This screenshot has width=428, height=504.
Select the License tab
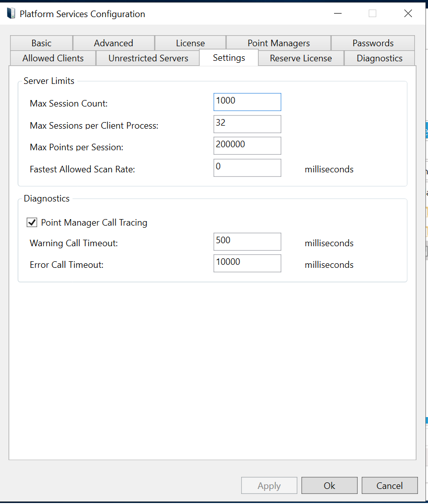(190, 43)
